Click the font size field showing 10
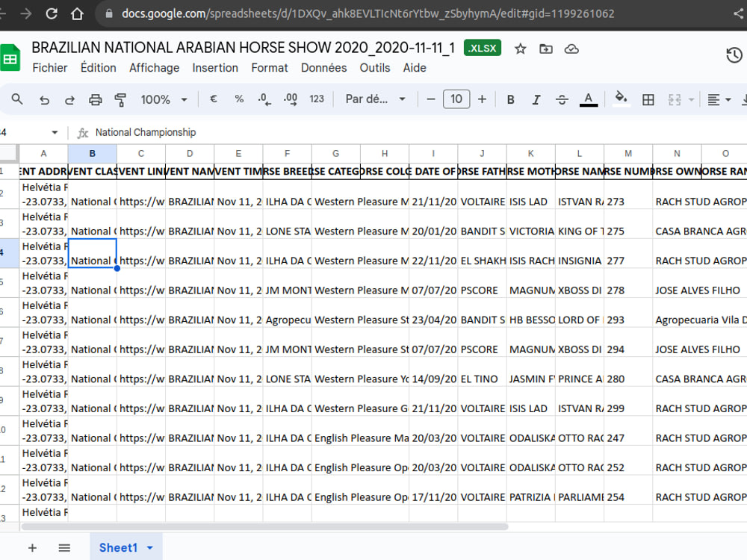The width and height of the screenshot is (747, 560). [x=456, y=99]
